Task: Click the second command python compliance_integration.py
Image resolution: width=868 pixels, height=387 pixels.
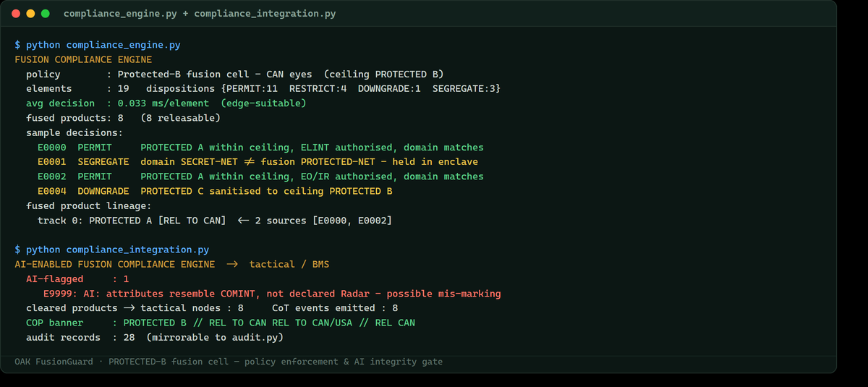Action: pyautogui.click(x=112, y=250)
